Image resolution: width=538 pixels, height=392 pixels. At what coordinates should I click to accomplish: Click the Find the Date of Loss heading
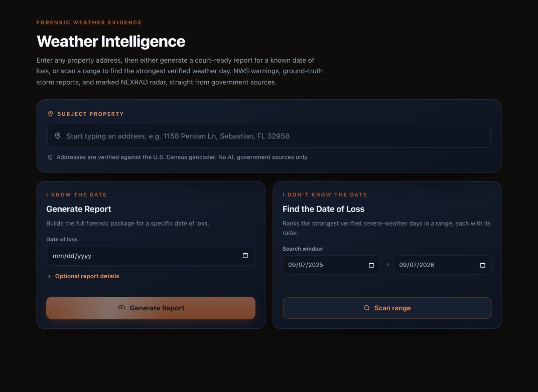[x=324, y=209]
